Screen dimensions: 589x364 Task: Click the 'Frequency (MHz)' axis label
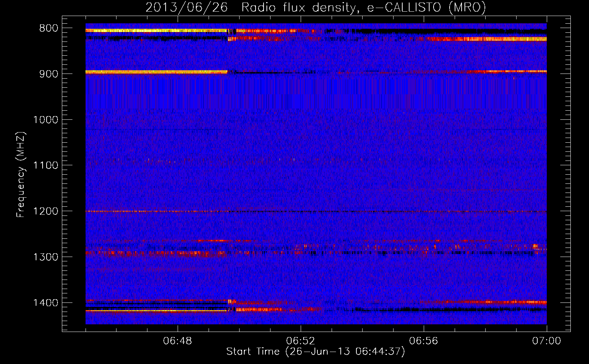click(x=21, y=174)
